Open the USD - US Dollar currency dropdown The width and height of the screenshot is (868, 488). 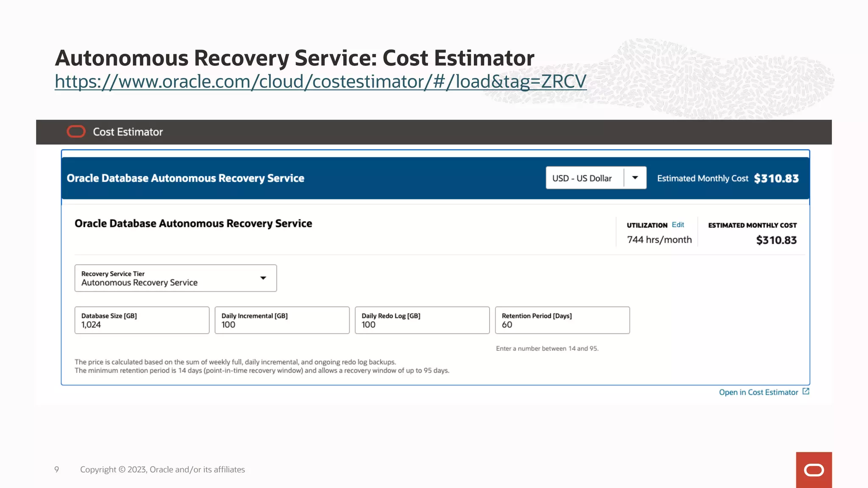[596, 178]
